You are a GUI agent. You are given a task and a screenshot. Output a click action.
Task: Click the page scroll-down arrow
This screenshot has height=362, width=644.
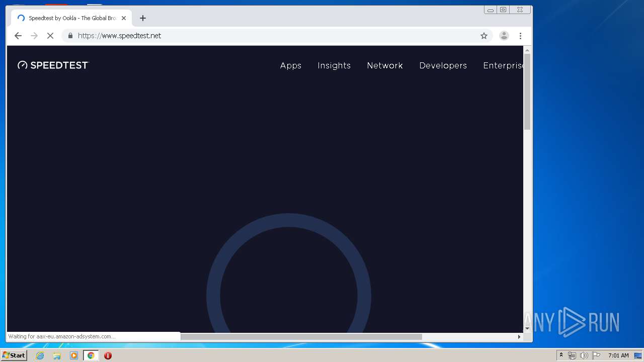click(527, 328)
